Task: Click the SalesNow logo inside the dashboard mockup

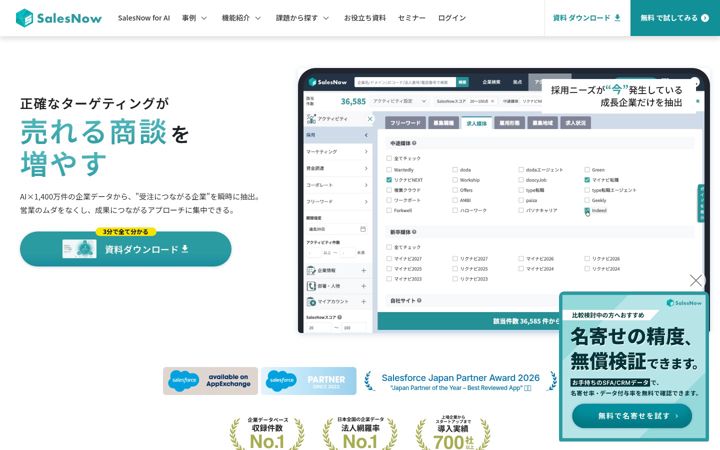Action: 328,82
